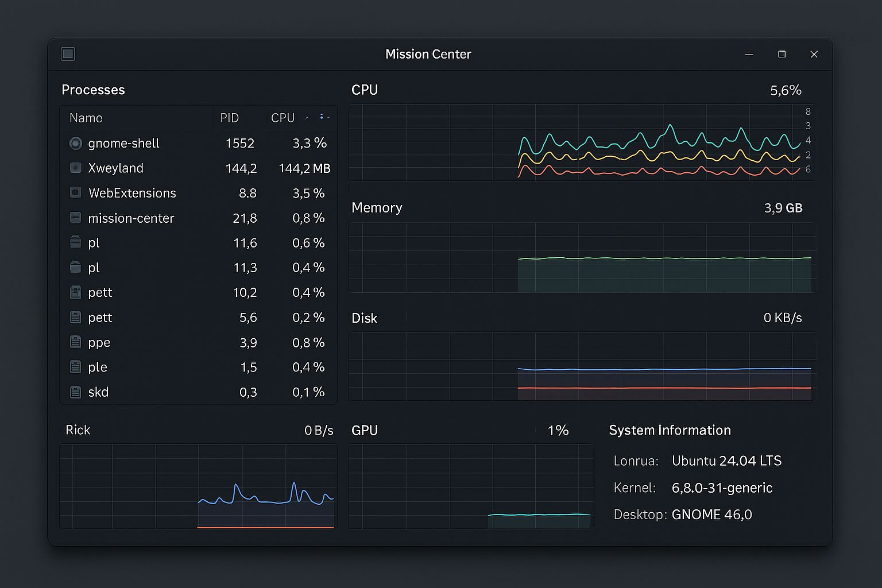The image size is (882, 588).
Task: Click the Xweyland process icon
Action: tap(75, 168)
